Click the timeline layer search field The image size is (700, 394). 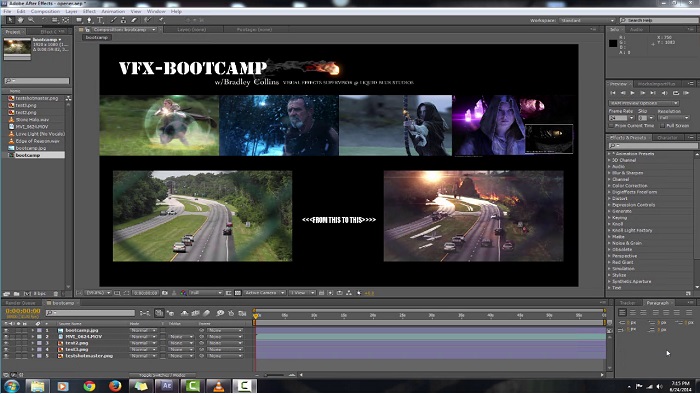91,313
